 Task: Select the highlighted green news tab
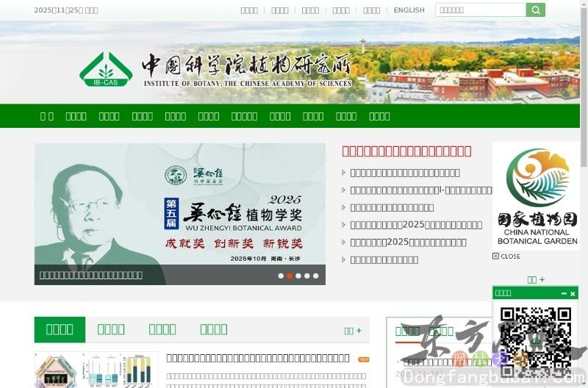pos(60,329)
